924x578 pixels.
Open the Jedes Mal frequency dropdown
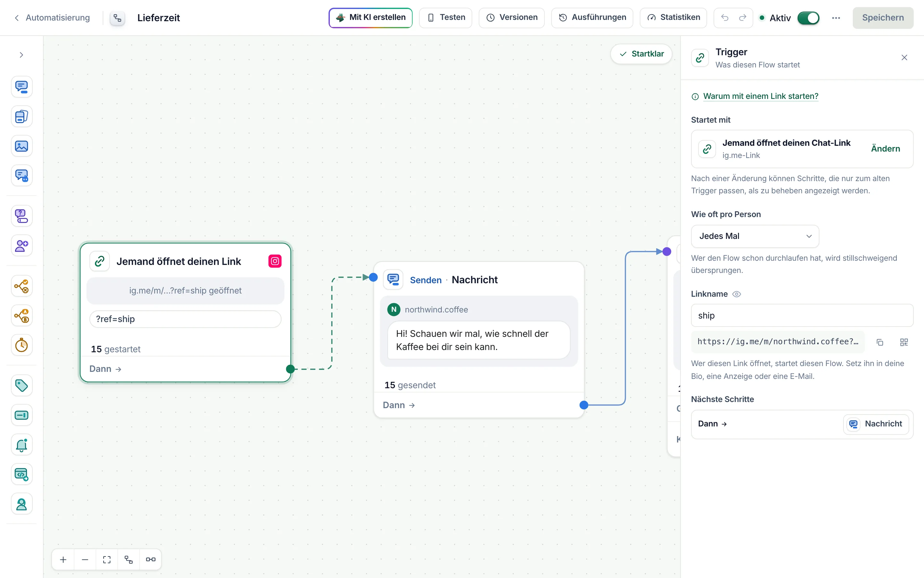[x=755, y=236]
